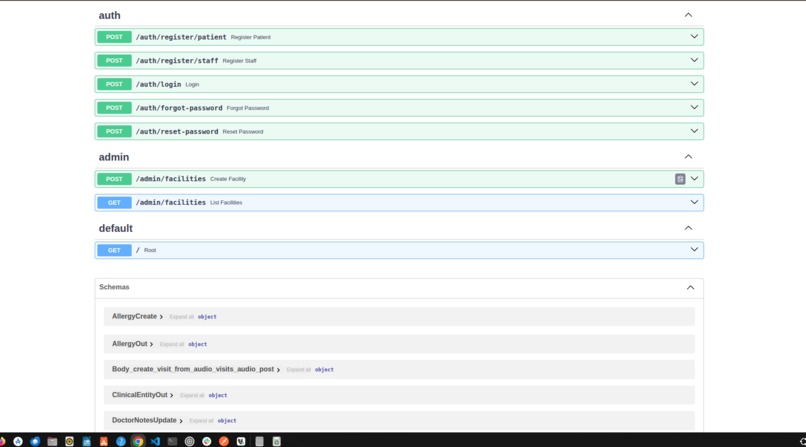Expand the /auth/reset-password endpoint arrow
This screenshot has width=806, height=447.
tap(694, 131)
